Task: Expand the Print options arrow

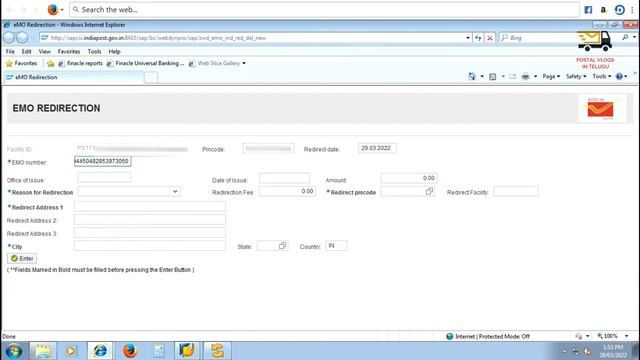Action: pos(535,76)
